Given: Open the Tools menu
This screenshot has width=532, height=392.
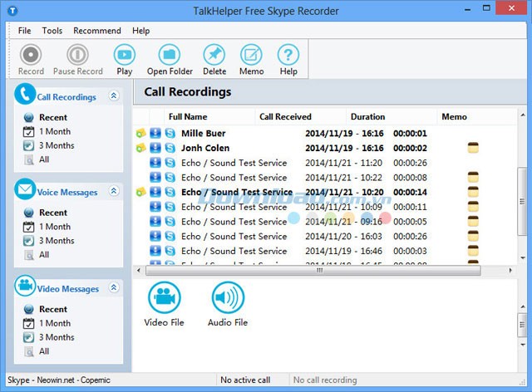Looking at the screenshot, I should point(52,31).
